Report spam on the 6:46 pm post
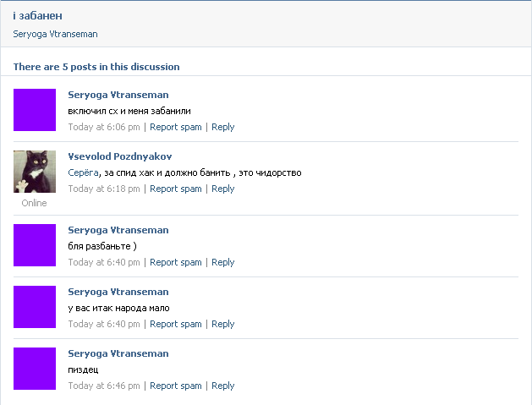Viewport: 532px width, 405px height. 176,386
